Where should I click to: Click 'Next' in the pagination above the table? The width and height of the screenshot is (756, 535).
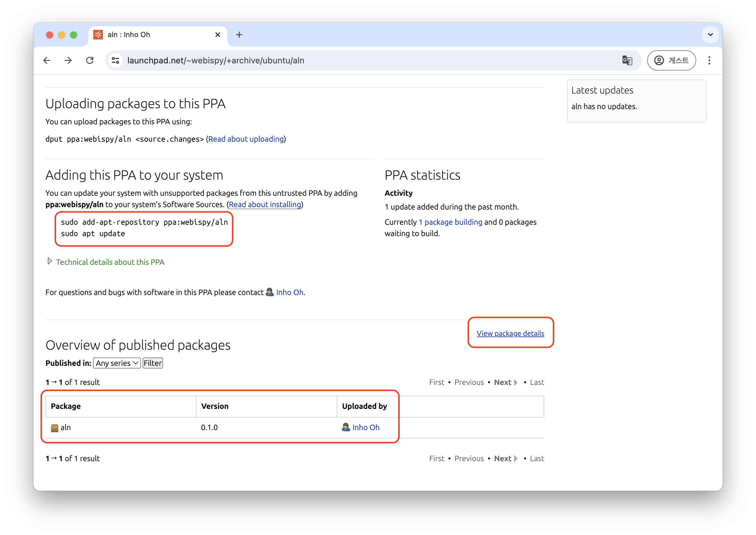point(505,382)
